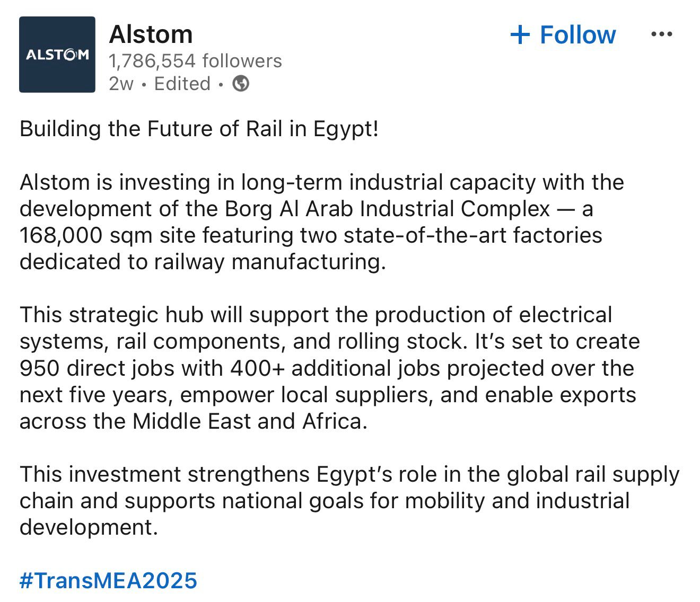The width and height of the screenshot is (700, 602).
Task: Click the Edited label
Action: [x=182, y=84]
